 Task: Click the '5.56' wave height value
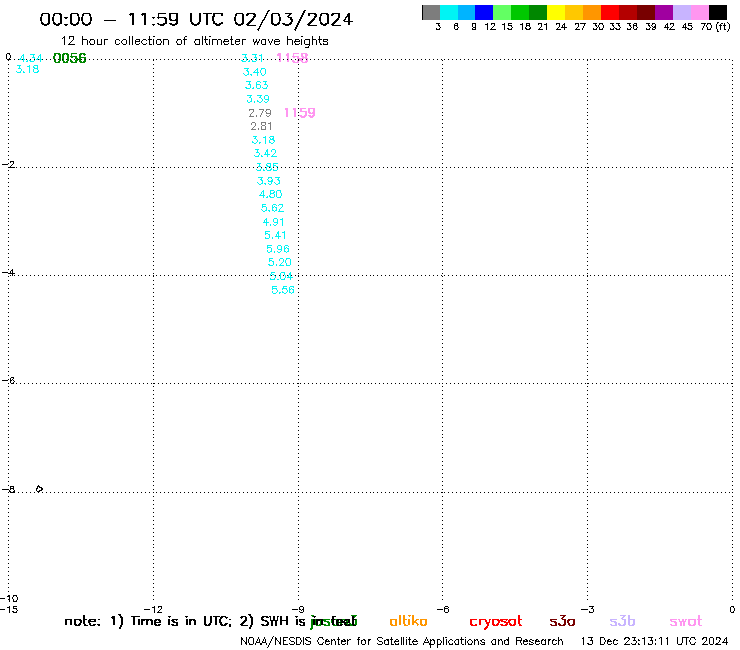point(283,290)
